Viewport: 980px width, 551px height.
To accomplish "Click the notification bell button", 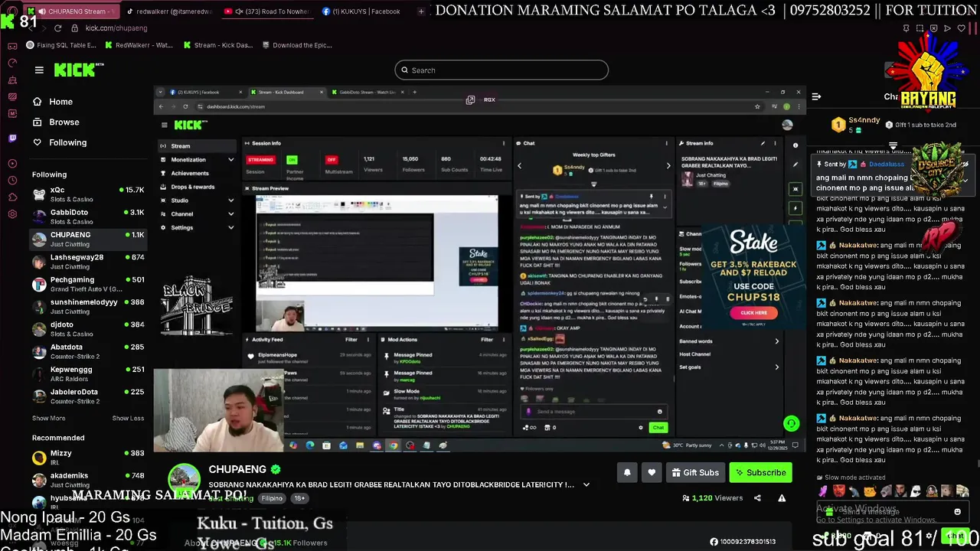I will pyautogui.click(x=627, y=473).
